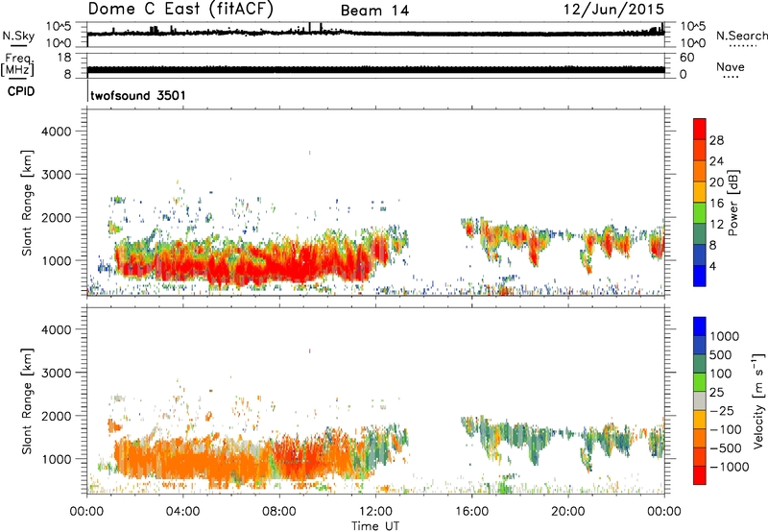Click the "Nave" legend label
Viewport: 768px width, 532px height.
(731, 66)
